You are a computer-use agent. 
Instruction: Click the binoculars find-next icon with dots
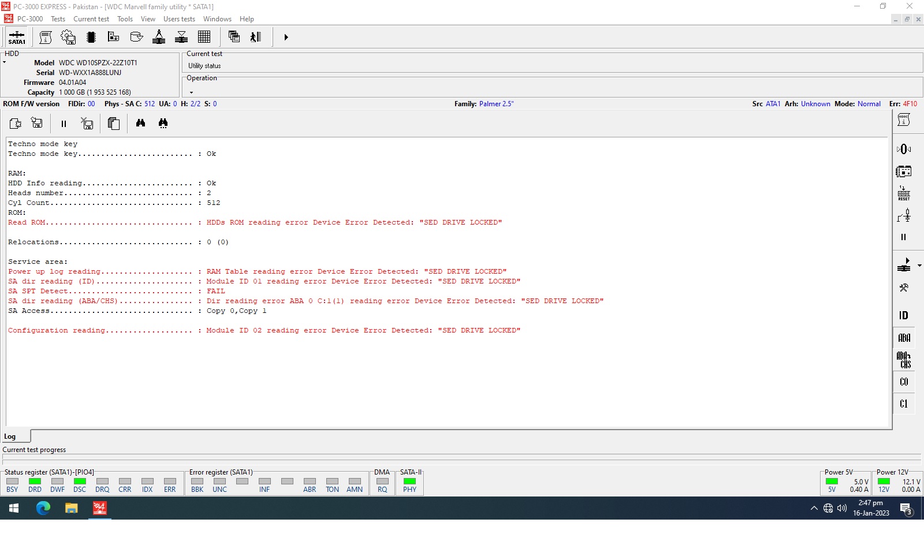pos(163,124)
